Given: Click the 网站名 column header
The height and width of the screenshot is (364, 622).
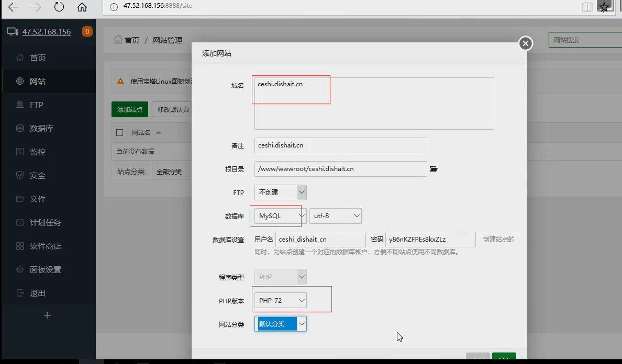Looking at the screenshot, I should point(141,132).
